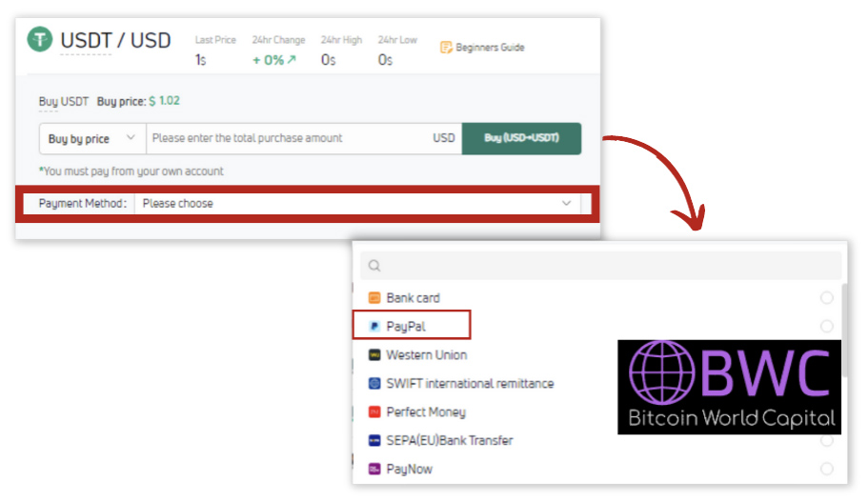Click the green Tether USDT logo icon

click(x=40, y=39)
